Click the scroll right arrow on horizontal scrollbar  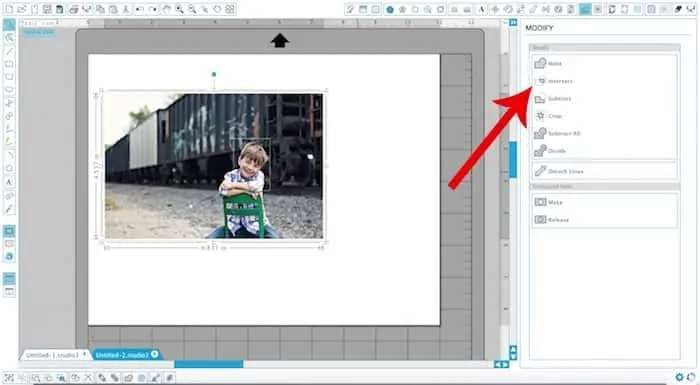pyautogui.click(x=505, y=364)
